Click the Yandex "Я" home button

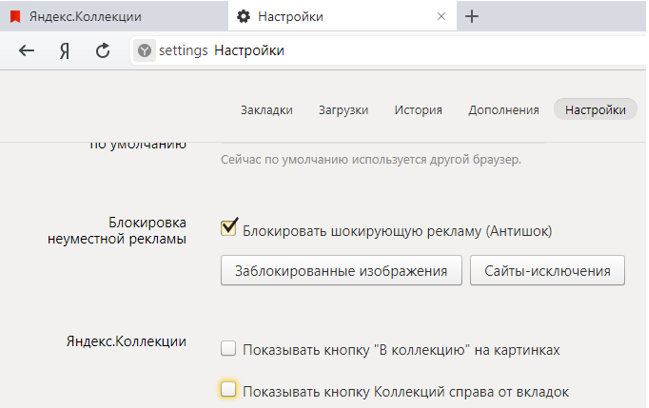(x=64, y=50)
